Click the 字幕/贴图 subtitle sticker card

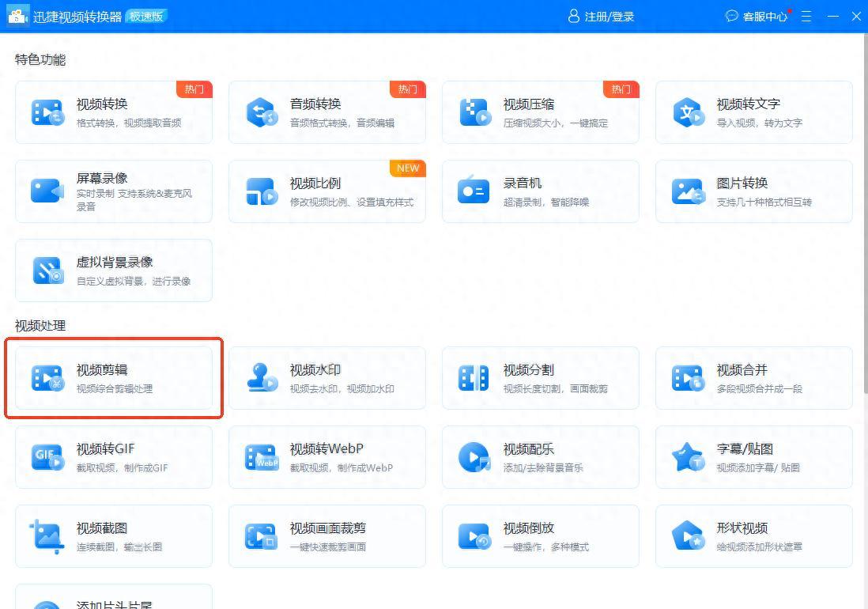[753, 457]
